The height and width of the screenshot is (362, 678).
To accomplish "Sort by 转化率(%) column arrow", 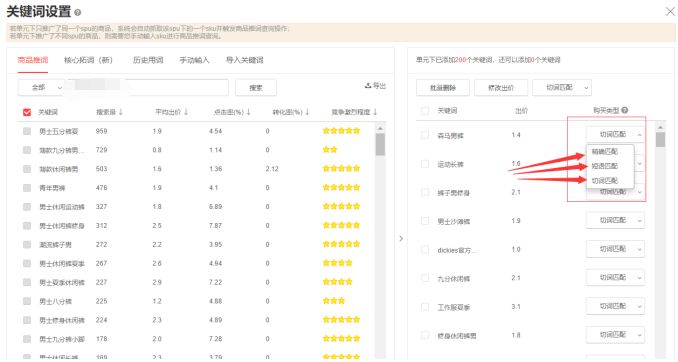I will [307, 112].
